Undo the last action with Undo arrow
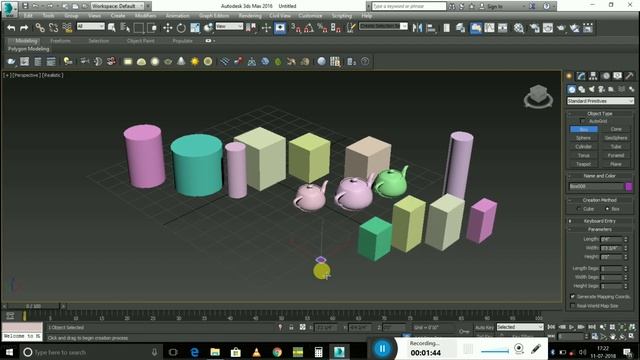This screenshot has height=360, width=640. point(11,28)
